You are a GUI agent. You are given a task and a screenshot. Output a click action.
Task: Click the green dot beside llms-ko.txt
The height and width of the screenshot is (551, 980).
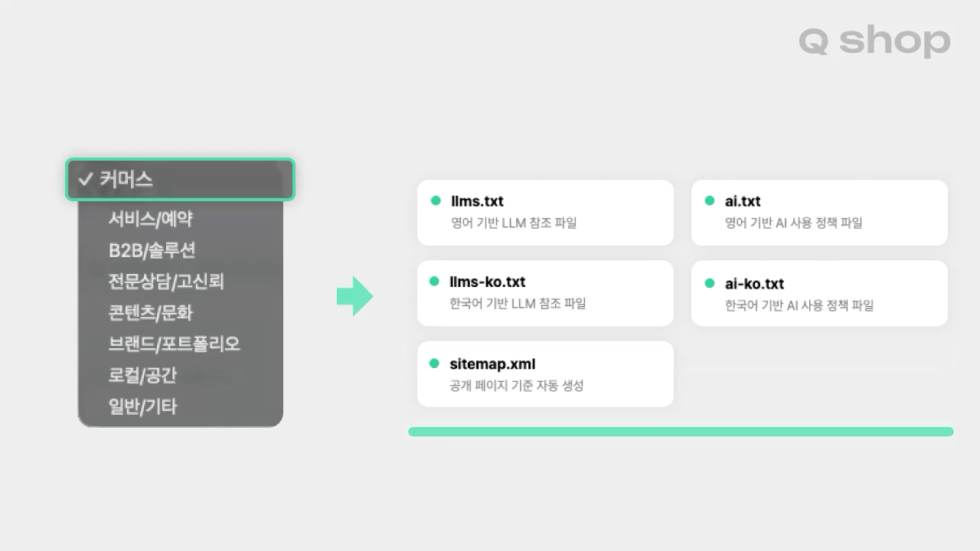coord(434,282)
